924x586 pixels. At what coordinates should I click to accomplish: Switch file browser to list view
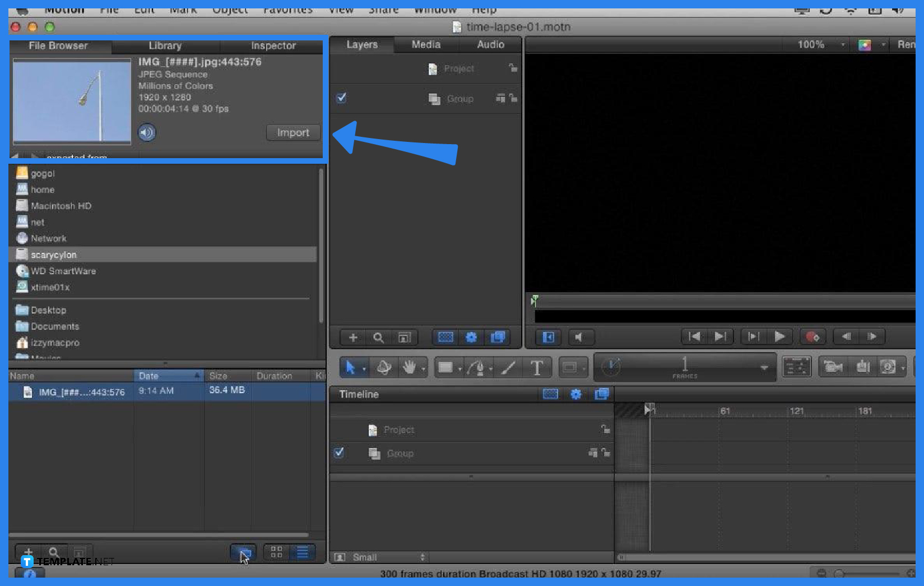pyautogui.click(x=303, y=552)
